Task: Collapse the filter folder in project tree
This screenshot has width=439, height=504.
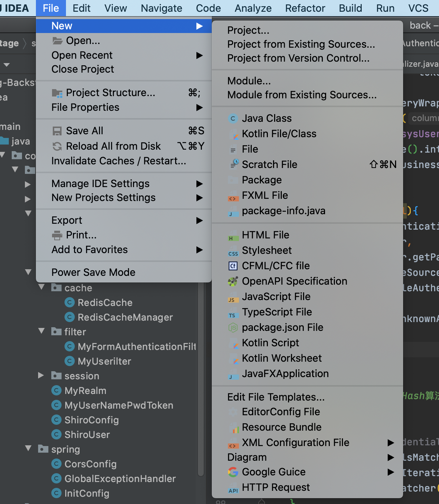Action: click(x=42, y=331)
